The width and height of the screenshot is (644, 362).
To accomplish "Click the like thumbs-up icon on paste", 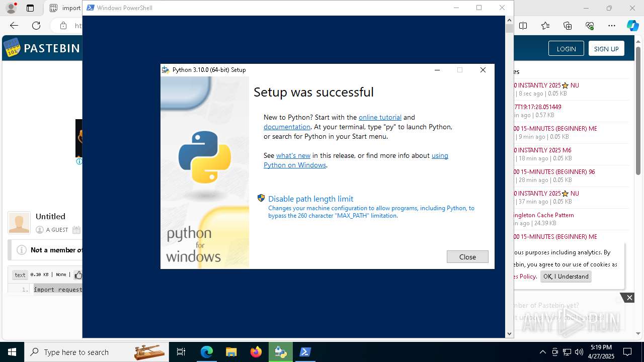I will point(78,275).
